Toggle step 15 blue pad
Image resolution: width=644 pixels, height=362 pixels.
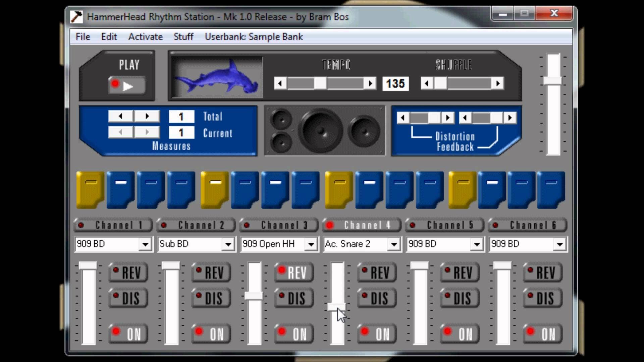click(x=522, y=190)
